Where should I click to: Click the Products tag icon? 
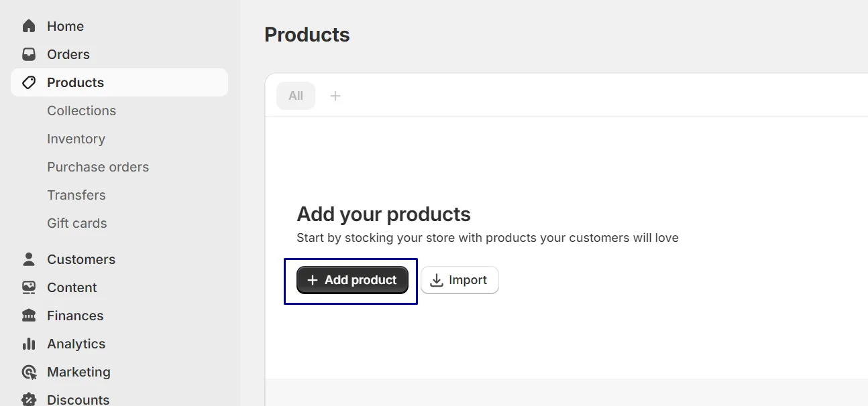click(29, 82)
